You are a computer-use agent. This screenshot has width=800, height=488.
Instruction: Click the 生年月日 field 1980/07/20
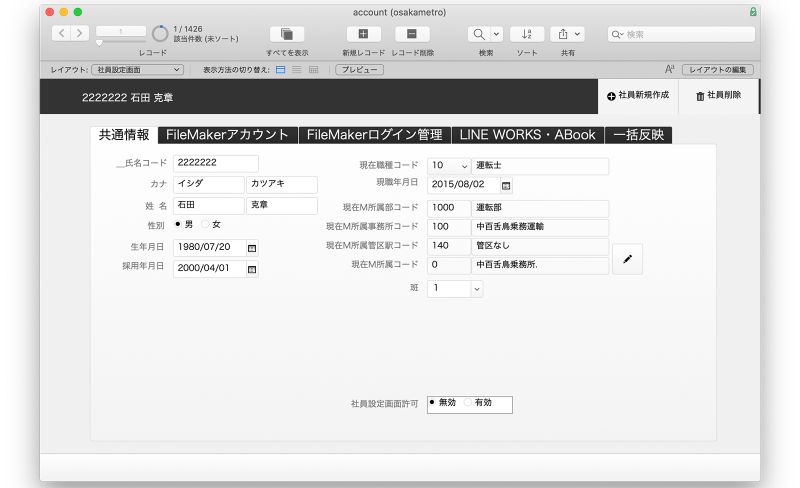pos(210,247)
